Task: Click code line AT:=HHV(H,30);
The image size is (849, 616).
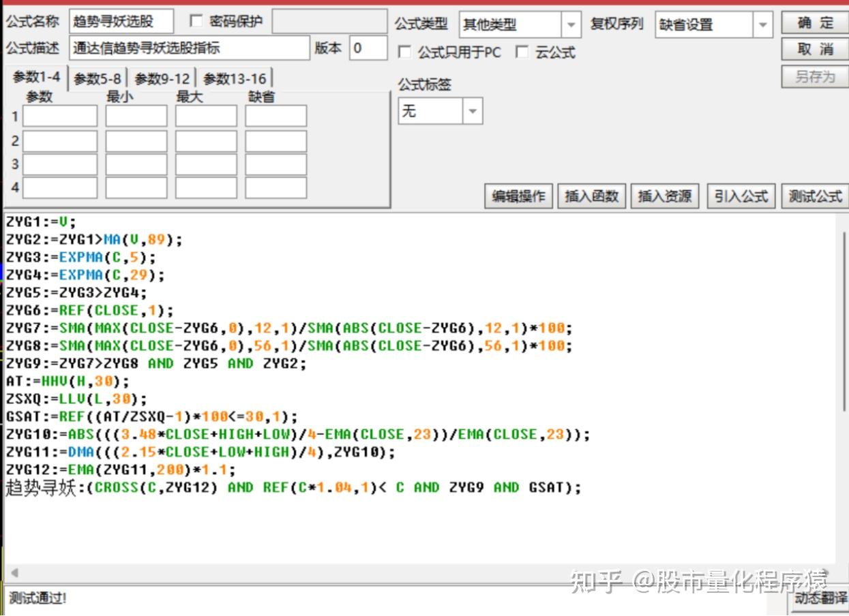Action: [x=67, y=381]
